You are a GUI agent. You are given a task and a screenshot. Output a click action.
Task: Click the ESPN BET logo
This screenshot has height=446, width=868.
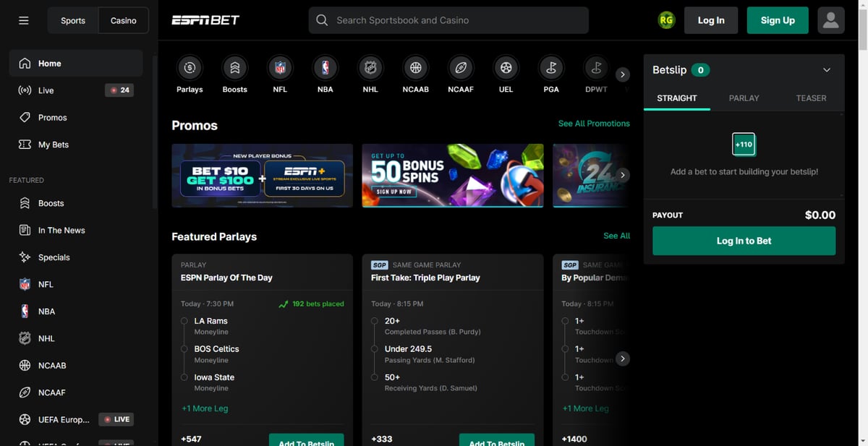(x=205, y=20)
